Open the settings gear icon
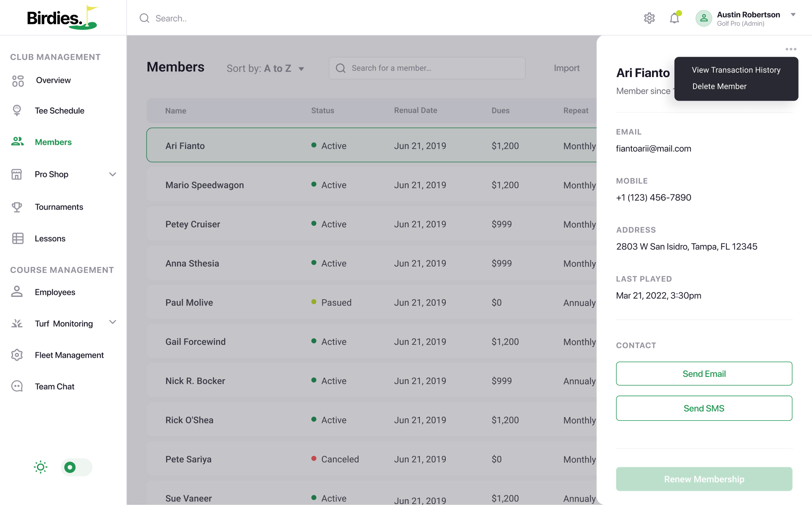This screenshot has height=505, width=812. point(649,18)
